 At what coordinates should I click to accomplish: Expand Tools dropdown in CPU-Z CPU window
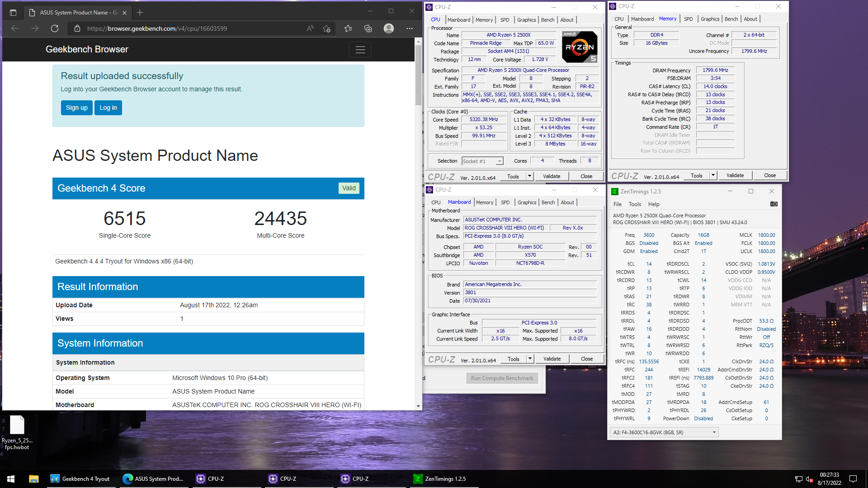point(529,176)
